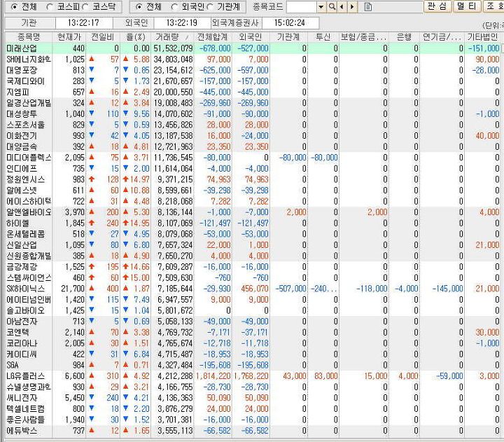
Task: Select the 에듀박스 stock name
Action: [22, 431]
